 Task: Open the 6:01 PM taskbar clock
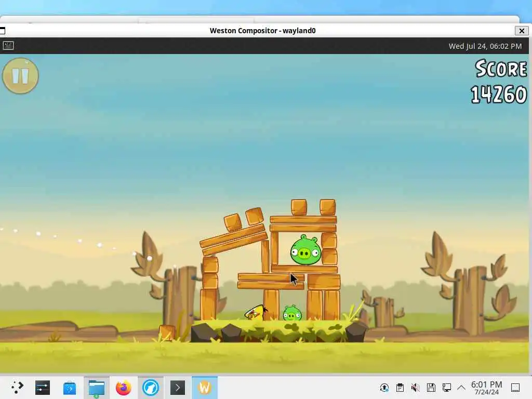tap(486, 388)
